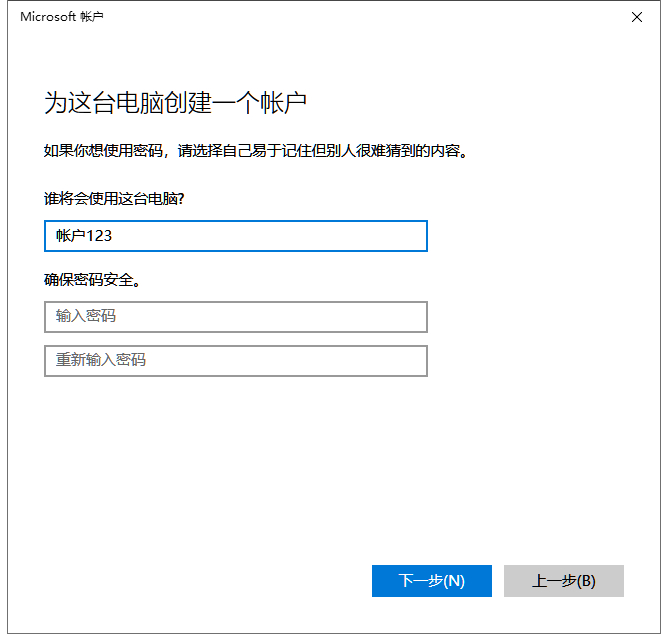Focus the username field containing 帐户123
668x641 pixels.
tap(235, 236)
